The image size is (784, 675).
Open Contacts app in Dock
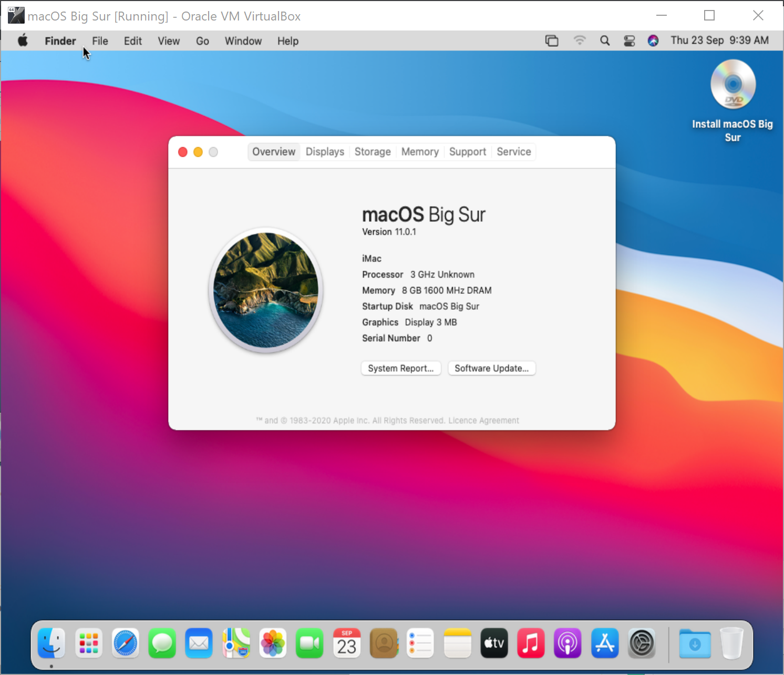point(384,642)
